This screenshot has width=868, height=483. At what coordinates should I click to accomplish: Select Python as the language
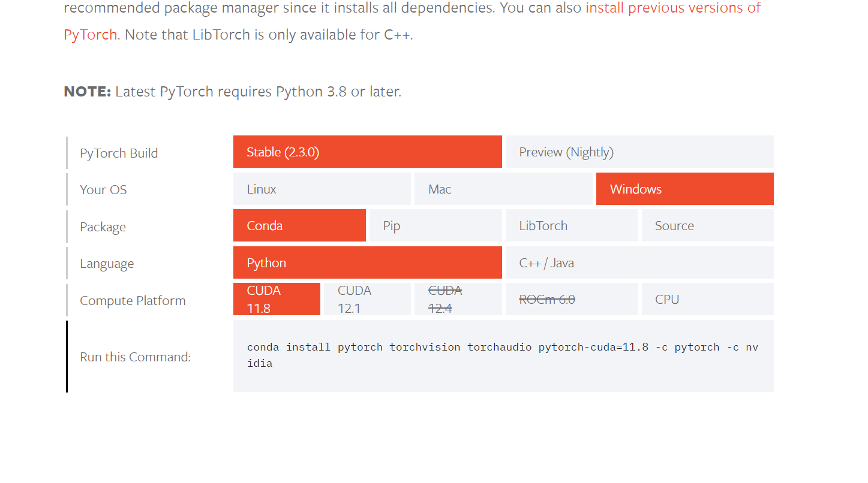[367, 262]
